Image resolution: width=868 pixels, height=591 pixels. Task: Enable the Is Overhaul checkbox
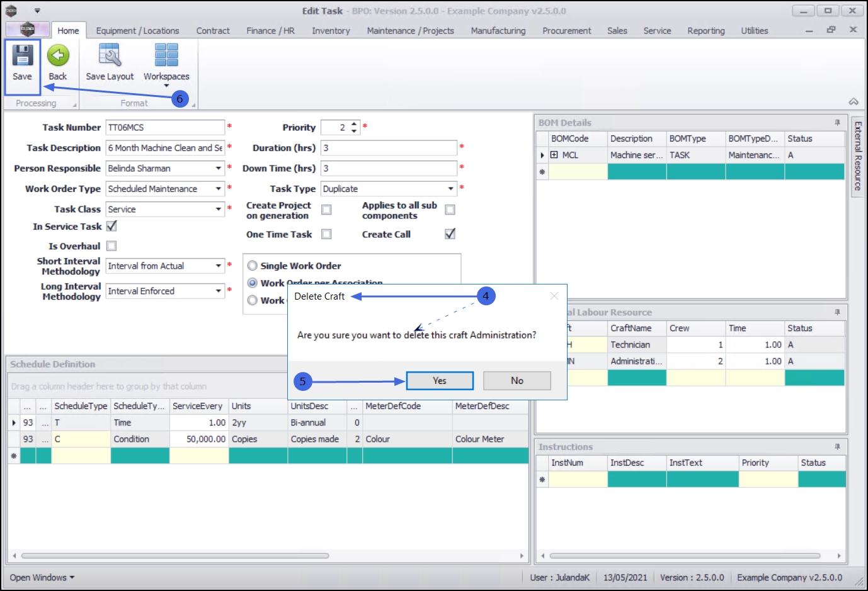tap(111, 246)
